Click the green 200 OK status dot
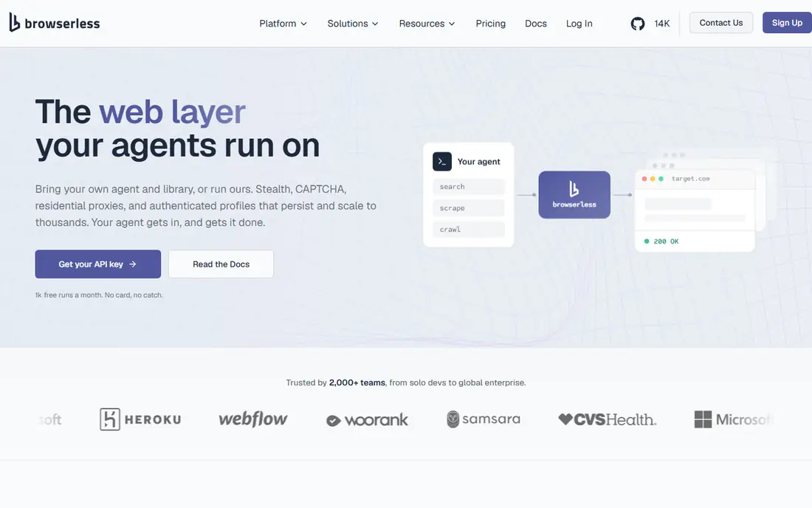812x508 pixels. pos(647,241)
